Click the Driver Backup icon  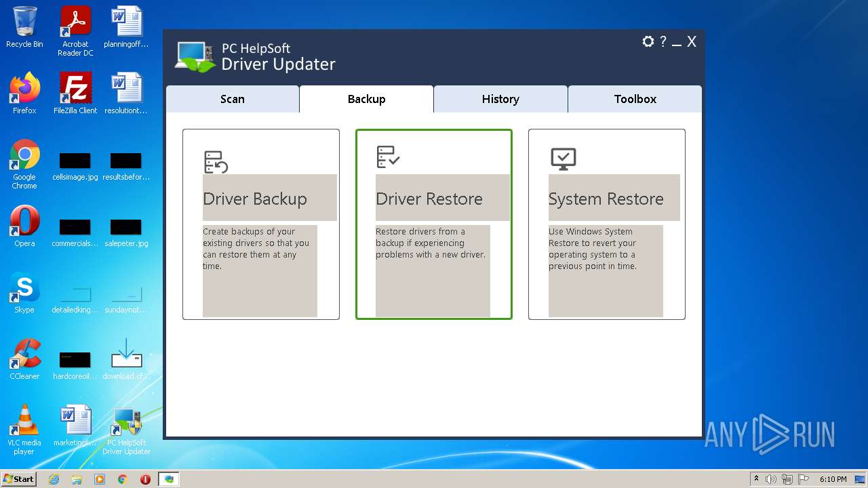(216, 162)
